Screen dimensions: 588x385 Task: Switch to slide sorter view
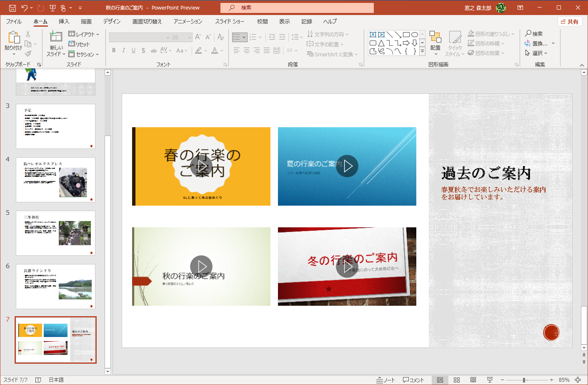(457, 380)
